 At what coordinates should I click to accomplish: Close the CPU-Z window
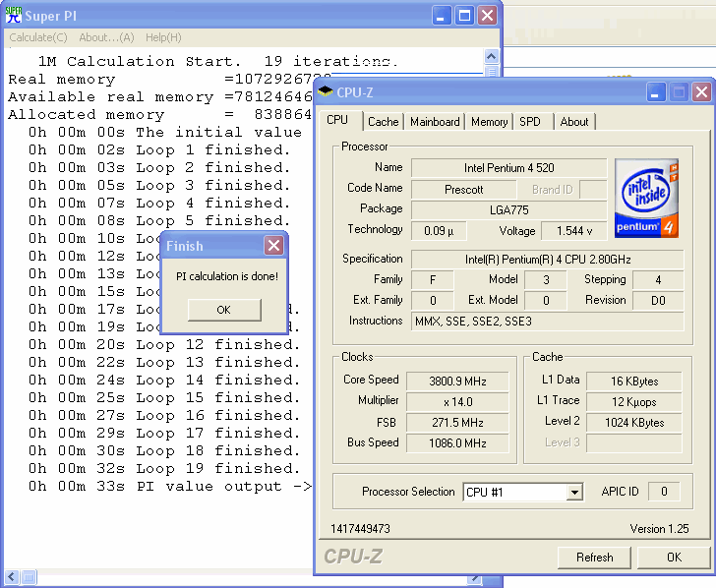click(702, 92)
